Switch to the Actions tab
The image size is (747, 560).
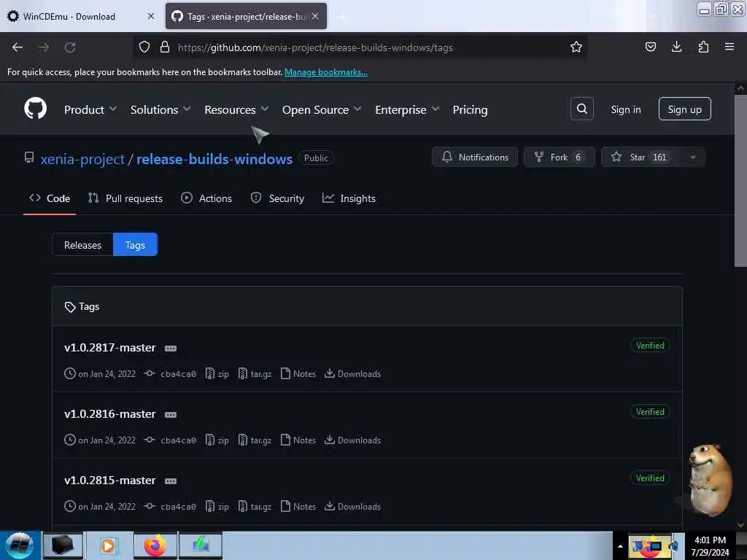pyautogui.click(x=206, y=198)
